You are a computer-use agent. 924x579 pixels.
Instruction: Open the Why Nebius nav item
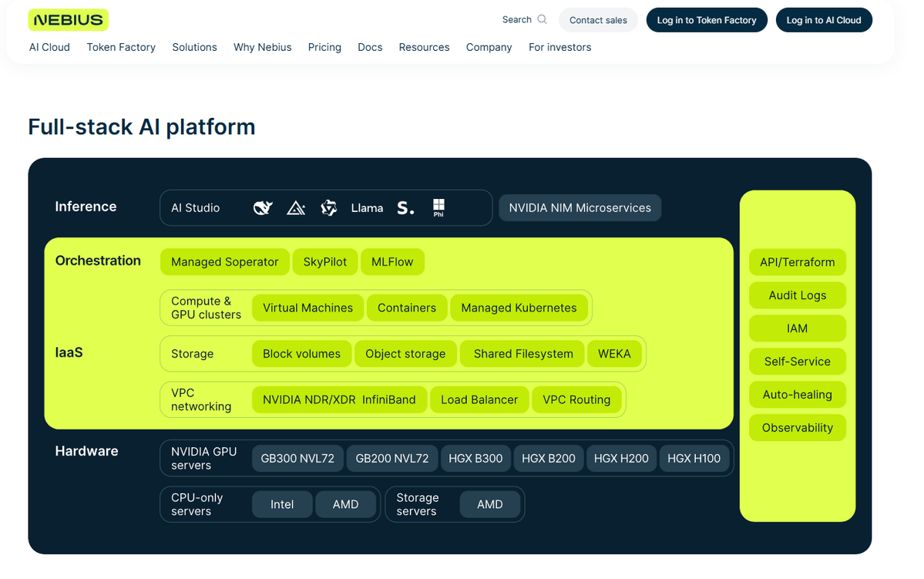[262, 47]
